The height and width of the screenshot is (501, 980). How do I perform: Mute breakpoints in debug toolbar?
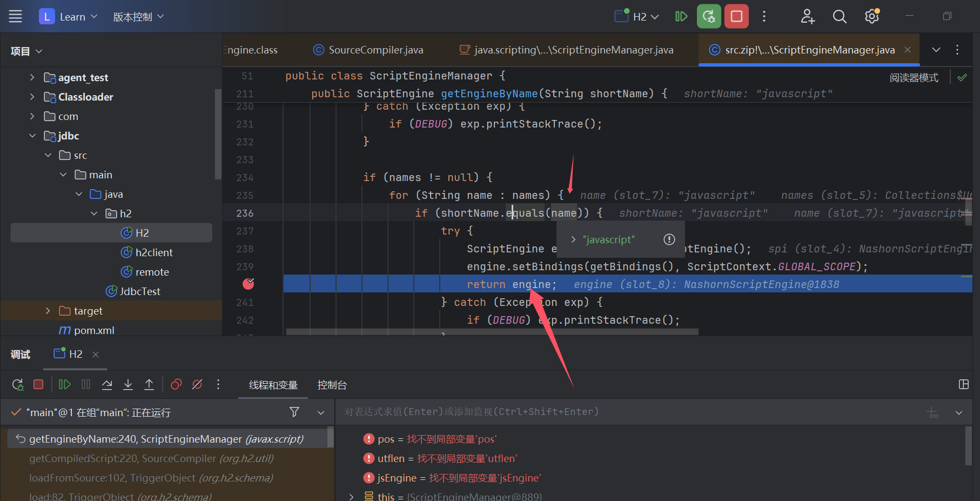(197, 384)
